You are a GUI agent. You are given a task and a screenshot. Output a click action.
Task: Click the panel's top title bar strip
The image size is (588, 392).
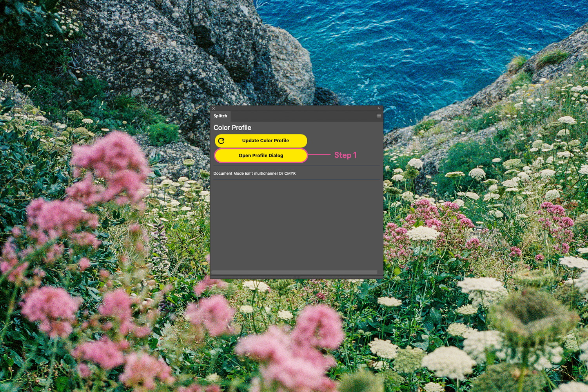pyautogui.click(x=296, y=108)
